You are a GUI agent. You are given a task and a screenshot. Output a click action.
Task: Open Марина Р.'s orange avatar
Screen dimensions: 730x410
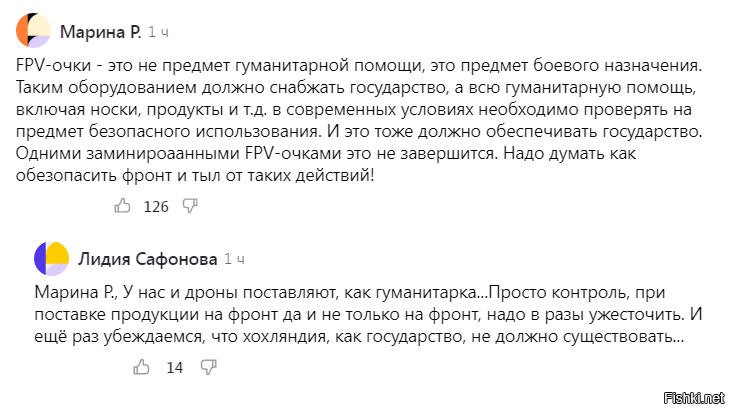click(33, 31)
